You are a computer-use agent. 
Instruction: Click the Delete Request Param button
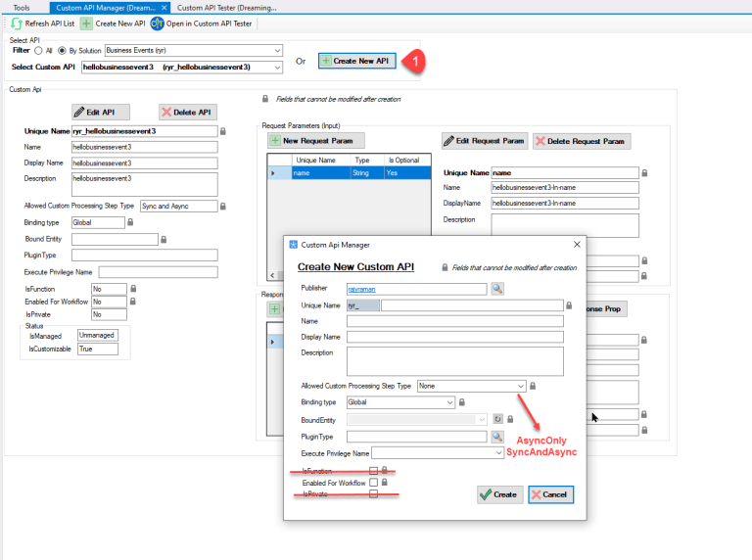click(582, 141)
